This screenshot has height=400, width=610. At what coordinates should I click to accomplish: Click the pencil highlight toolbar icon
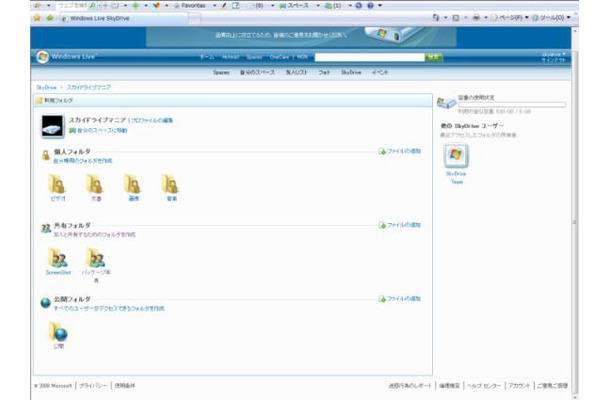[x=224, y=5]
